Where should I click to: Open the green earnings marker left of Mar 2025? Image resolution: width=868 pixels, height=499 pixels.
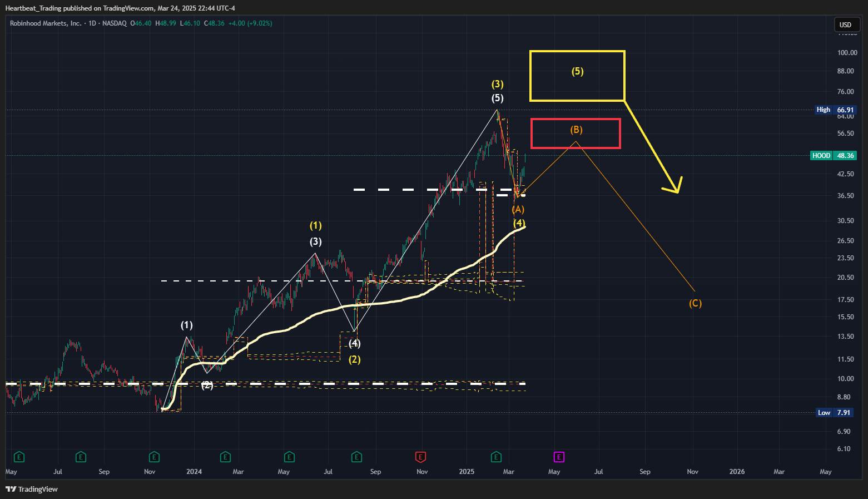(496, 457)
